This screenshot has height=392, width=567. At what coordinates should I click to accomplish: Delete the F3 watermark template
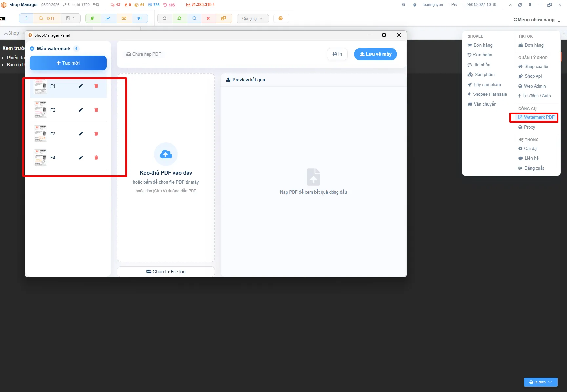96,134
